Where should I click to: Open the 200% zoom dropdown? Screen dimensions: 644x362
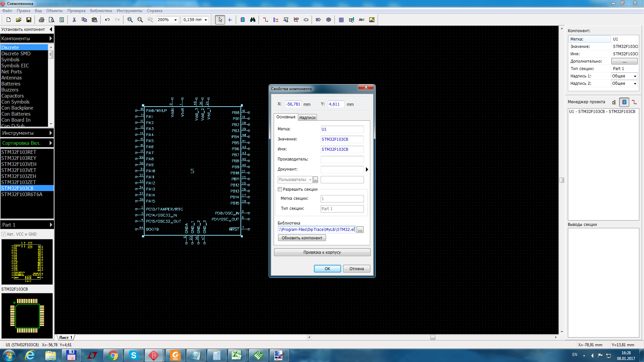[175, 20]
